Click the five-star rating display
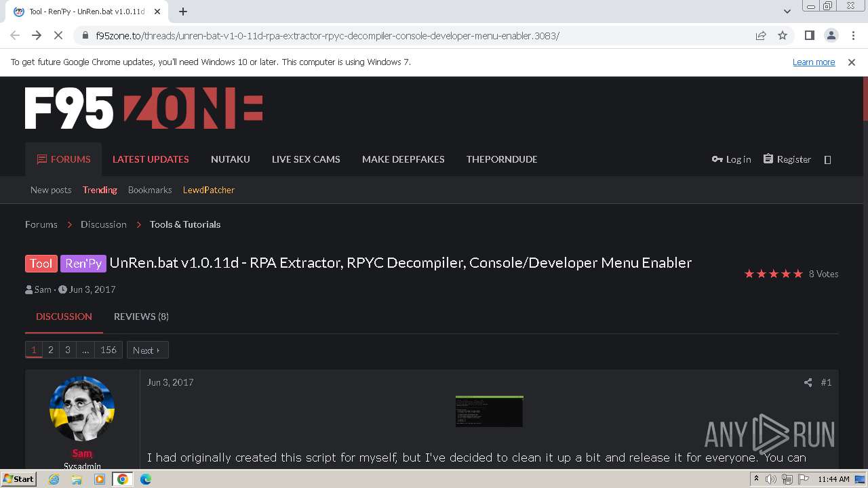 [x=774, y=274]
